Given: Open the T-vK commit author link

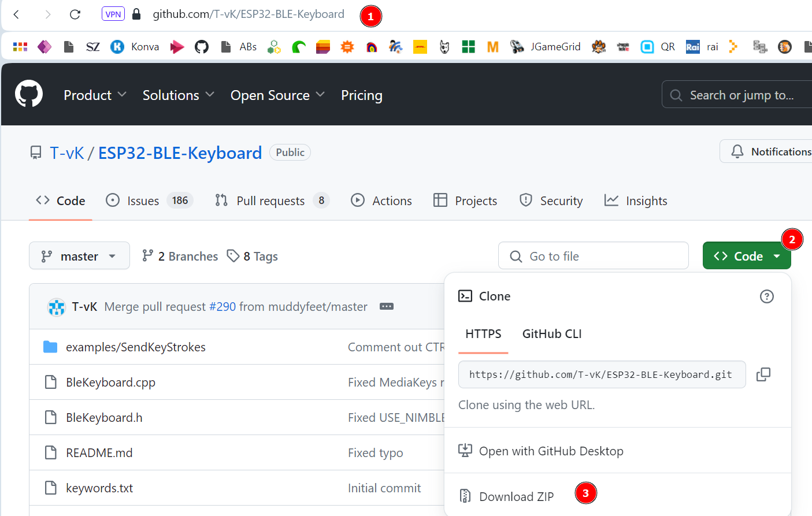Looking at the screenshot, I should (x=84, y=306).
